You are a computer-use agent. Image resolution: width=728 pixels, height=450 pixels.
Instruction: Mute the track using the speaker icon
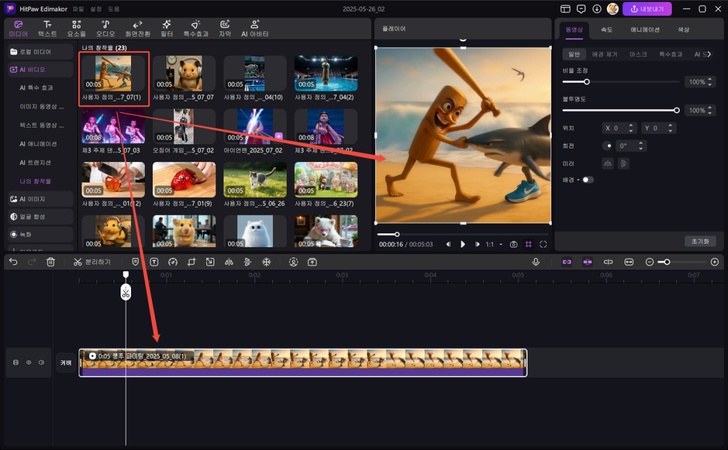click(42, 362)
